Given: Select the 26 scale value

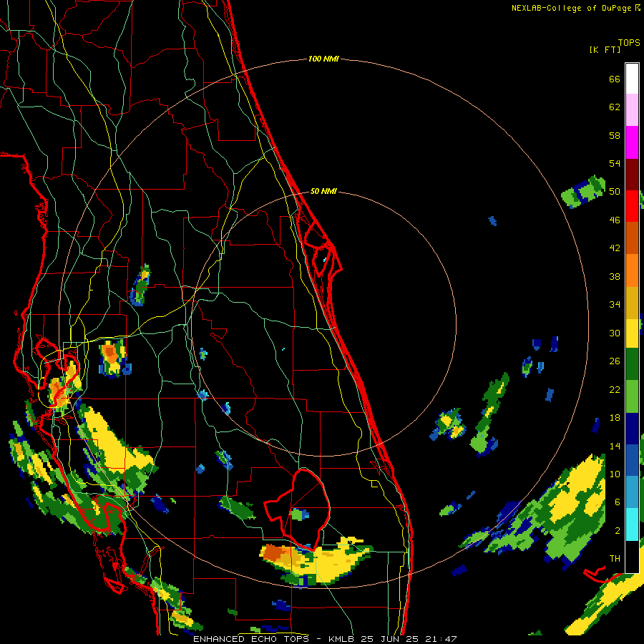Looking at the screenshot, I should pos(615,361).
